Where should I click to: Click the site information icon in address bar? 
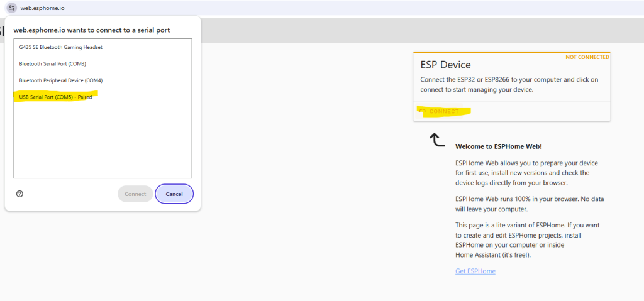pyautogui.click(x=11, y=8)
